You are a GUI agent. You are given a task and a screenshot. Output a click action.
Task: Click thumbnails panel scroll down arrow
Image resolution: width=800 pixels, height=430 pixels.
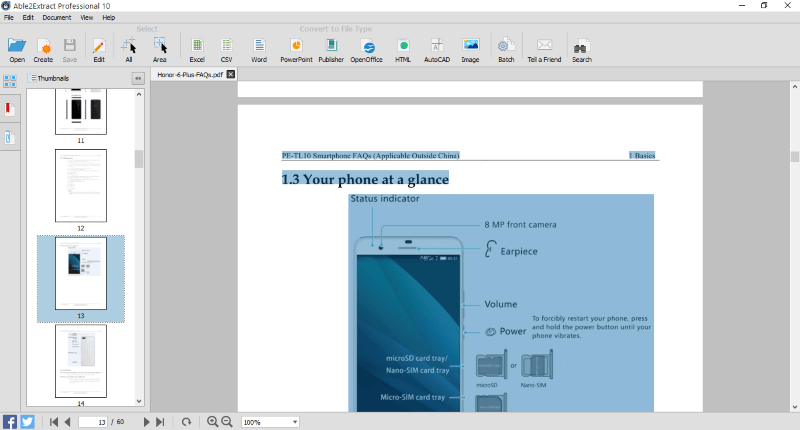(139, 401)
